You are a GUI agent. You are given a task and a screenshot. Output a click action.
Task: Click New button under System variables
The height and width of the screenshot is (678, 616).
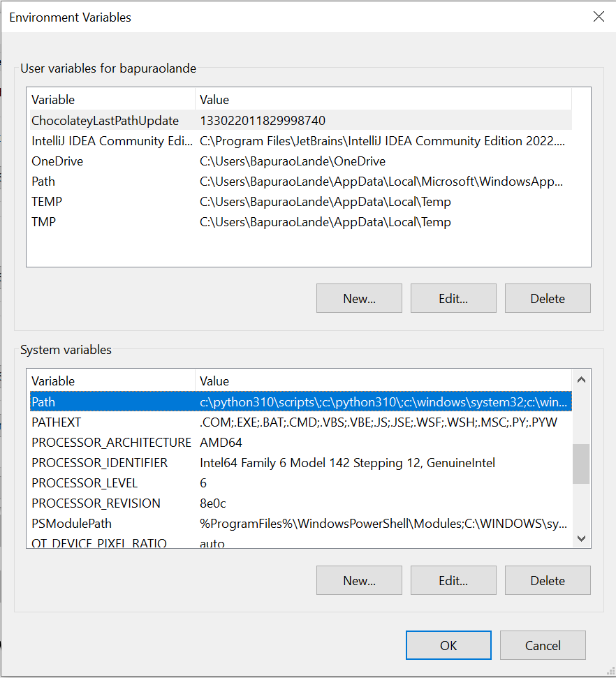pos(359,580)
